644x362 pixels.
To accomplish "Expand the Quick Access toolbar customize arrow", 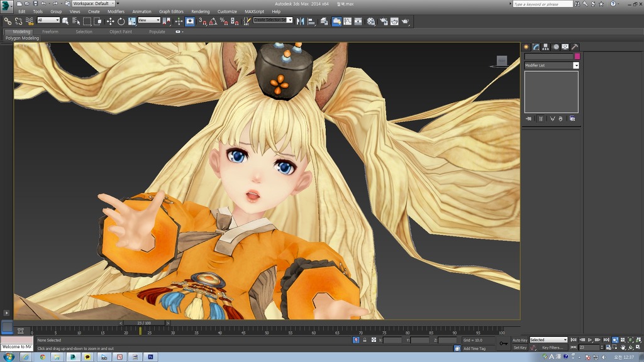I will pyautogui.click(x=118, y=3).
